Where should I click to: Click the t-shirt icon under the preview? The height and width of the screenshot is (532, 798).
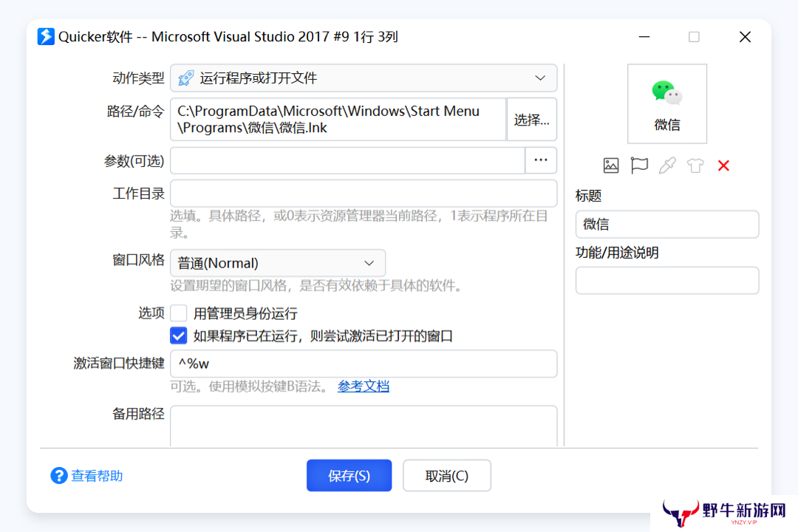tap(695, 166)
